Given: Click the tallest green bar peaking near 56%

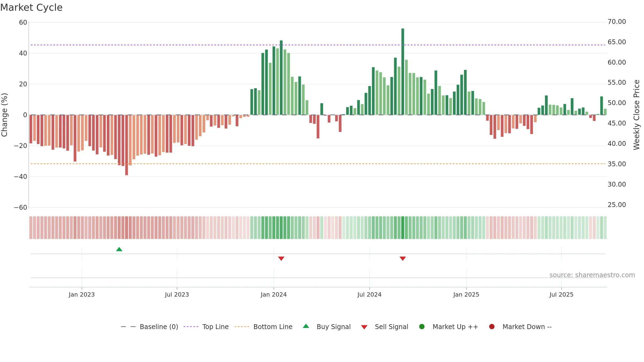Looking at the screenshot, I should tap(403, 72).
